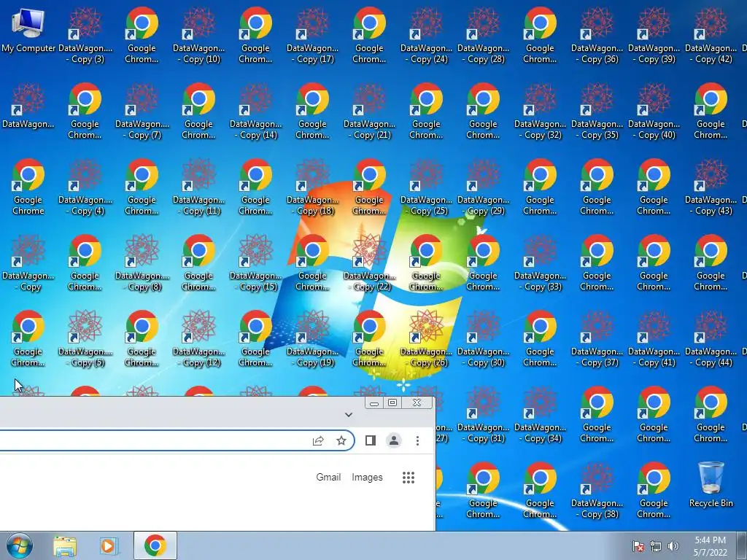Open the Windows Start menu
This screenshot has width=747, height=560.
[x=19, y=545]
